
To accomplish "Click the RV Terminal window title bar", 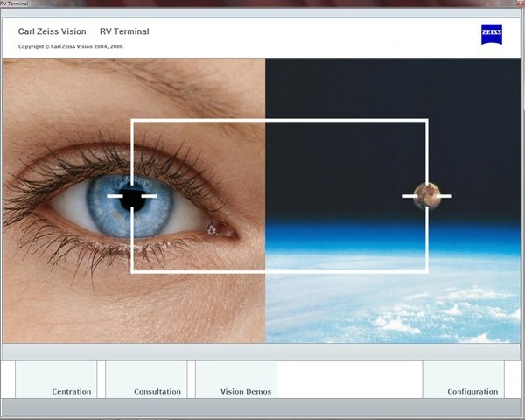I will point(261,3).
